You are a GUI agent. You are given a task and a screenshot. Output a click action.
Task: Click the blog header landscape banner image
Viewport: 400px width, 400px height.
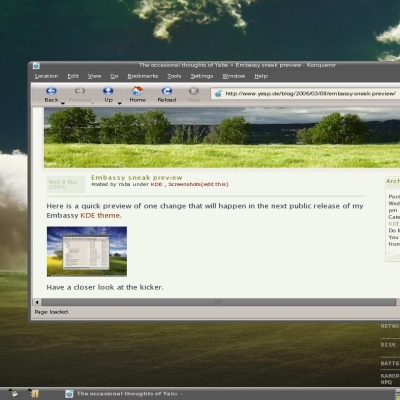pos(222,137)
